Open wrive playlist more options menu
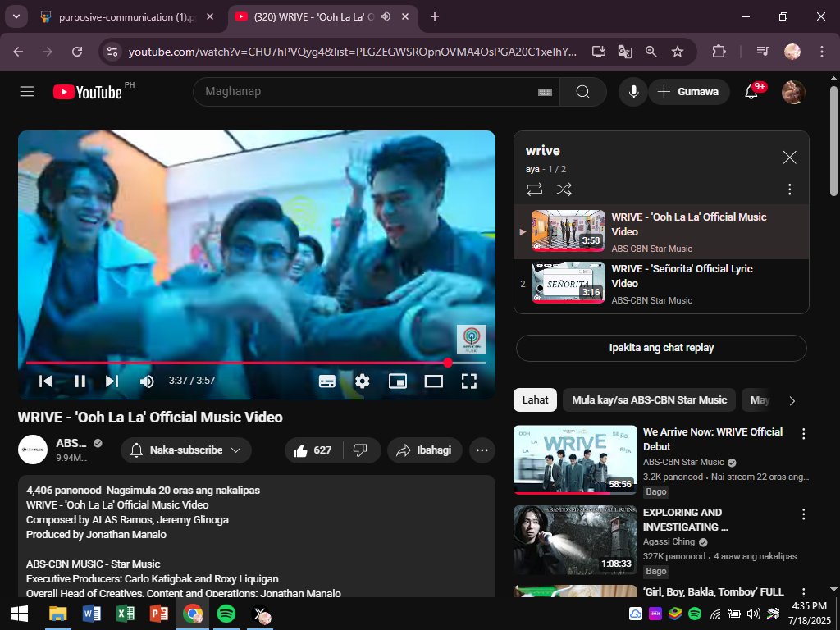 789,189
